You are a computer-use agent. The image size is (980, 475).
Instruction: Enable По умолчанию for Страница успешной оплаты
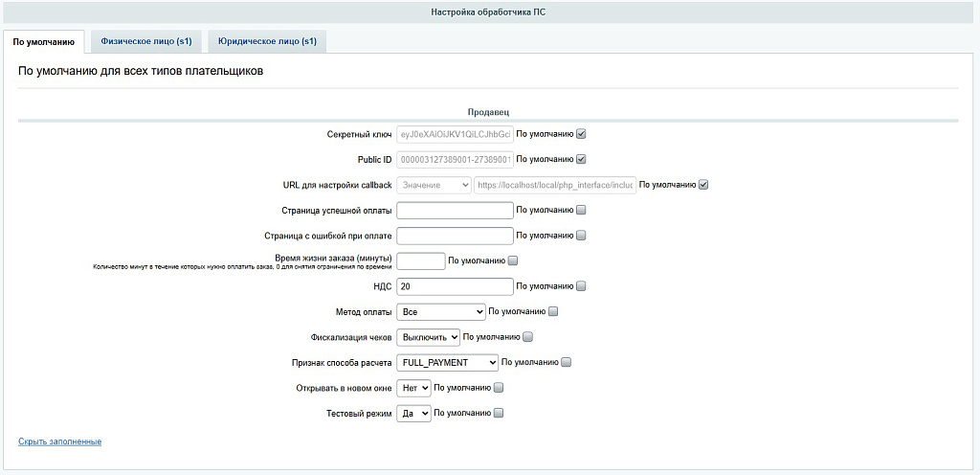coord(581,211)
